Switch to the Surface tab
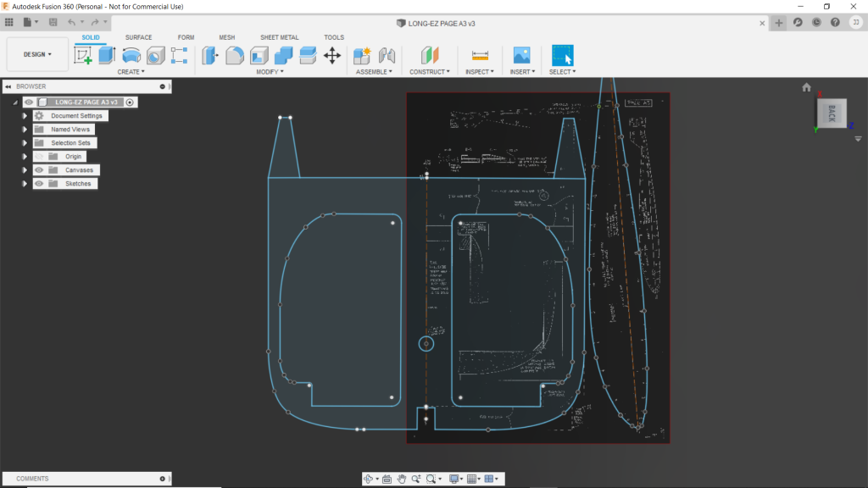Viewport: 868px width, 488px height. [139, 37]
